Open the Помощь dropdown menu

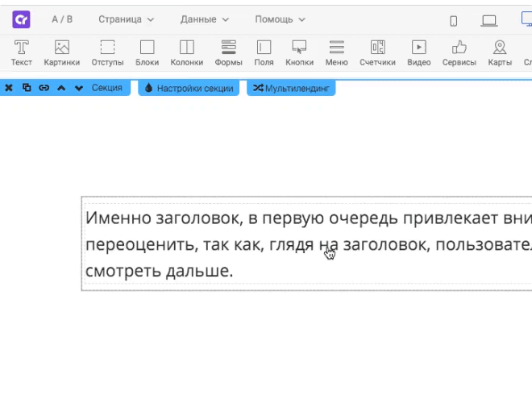[x=280, y=19]
